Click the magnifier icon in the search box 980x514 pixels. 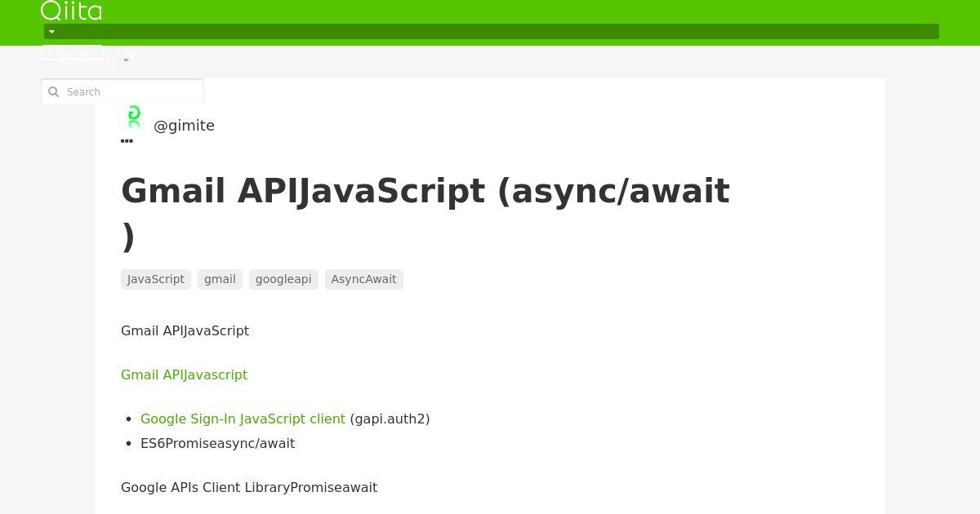pos(54,91)
